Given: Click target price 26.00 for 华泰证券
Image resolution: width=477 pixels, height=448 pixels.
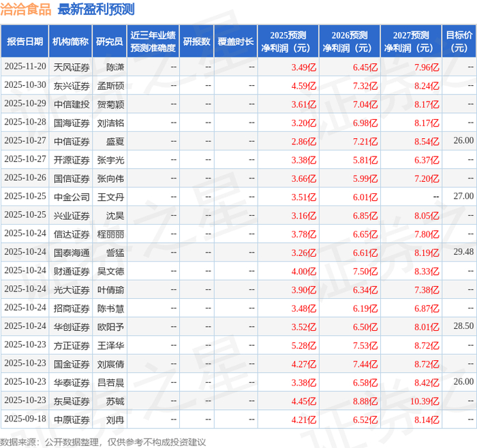Looking at the screenshot, I should click(463, 381).
